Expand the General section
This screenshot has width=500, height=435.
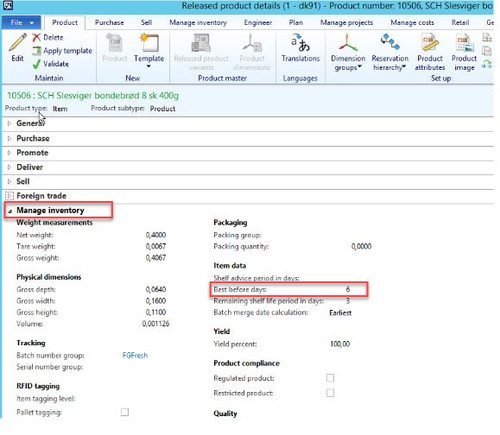pos(9,123)
